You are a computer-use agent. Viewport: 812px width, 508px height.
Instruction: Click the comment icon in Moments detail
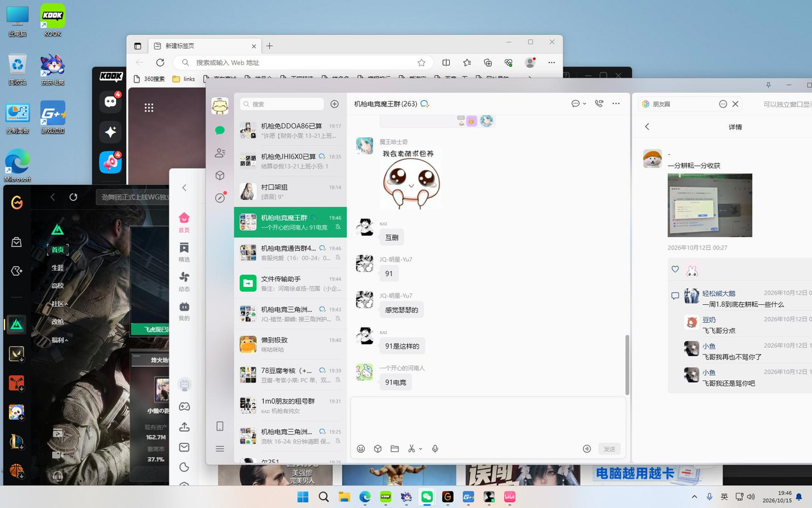[x=675, y=296]
